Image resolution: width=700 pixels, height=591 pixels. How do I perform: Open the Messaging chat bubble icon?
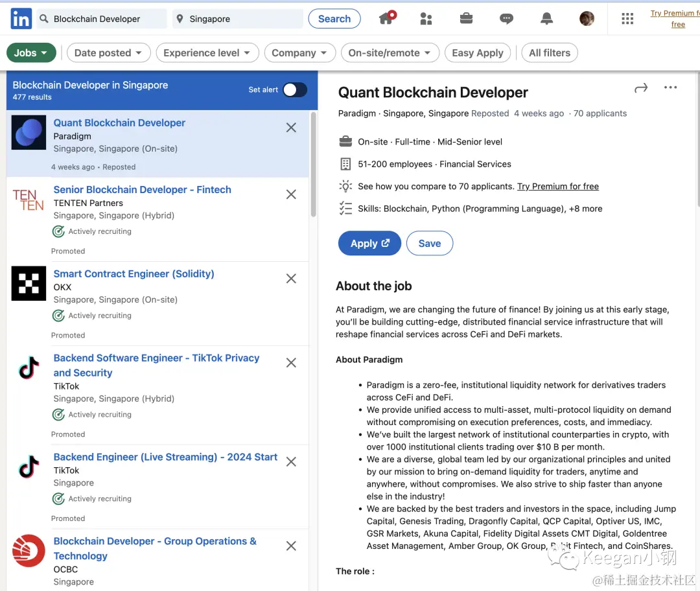click(x=506, y=18)
